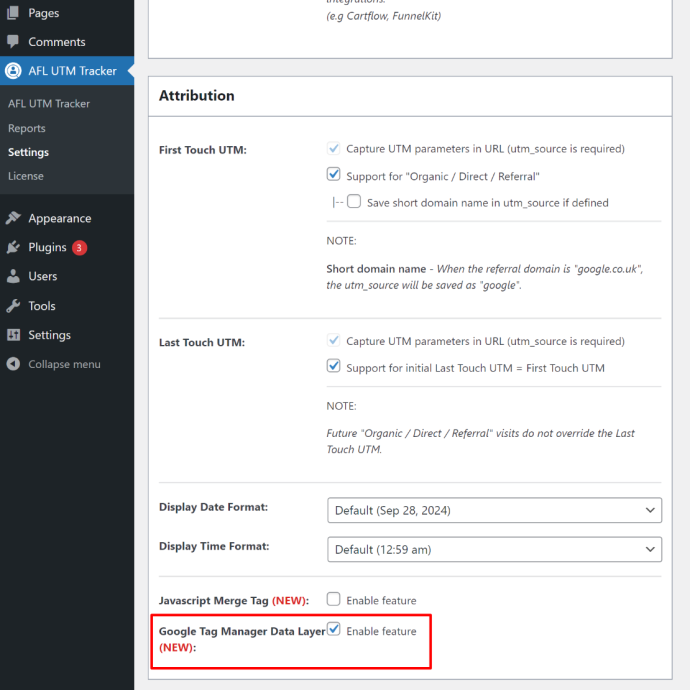Toggle First Touch Capture UTM parameters checkbox

tap(333, 148)
